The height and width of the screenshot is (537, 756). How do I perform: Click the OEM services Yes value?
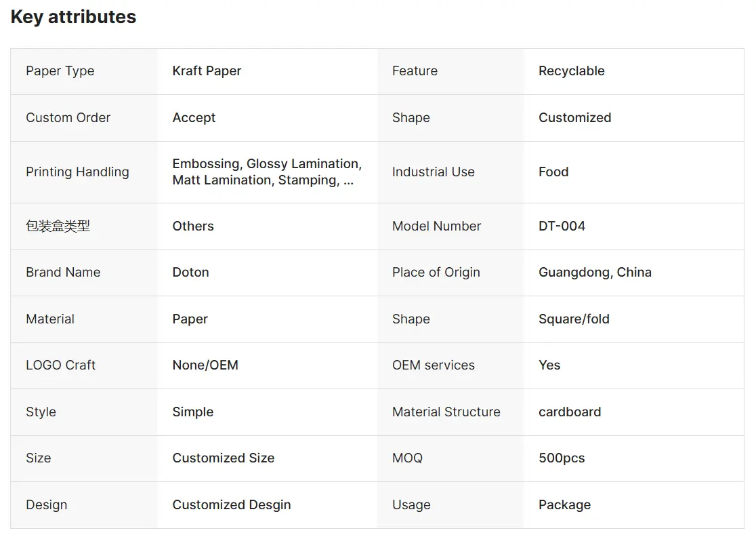pos(549,365)
